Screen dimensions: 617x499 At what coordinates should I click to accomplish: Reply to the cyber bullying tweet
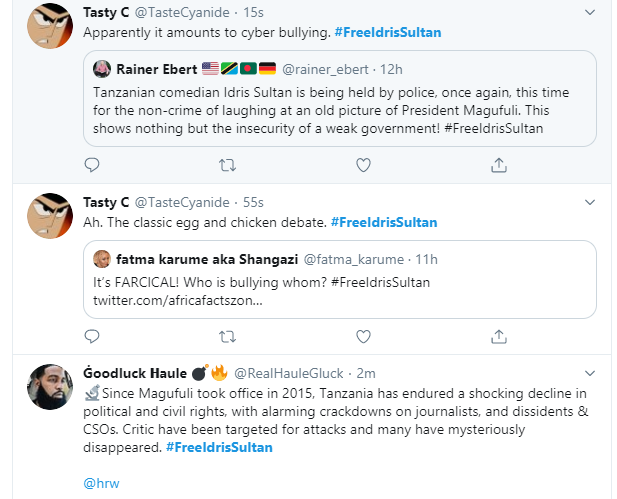point(91,164)
